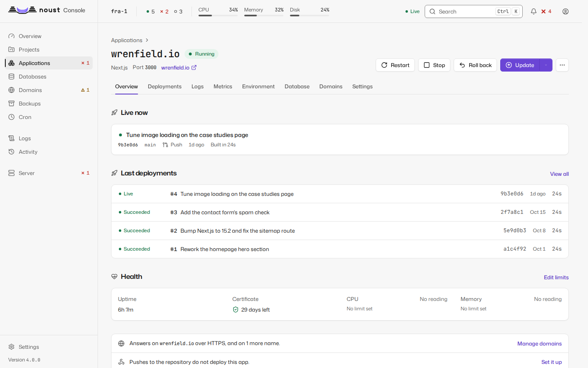588x368 pixels.
Task: Click the Roll back button
Action: (475, 65)
